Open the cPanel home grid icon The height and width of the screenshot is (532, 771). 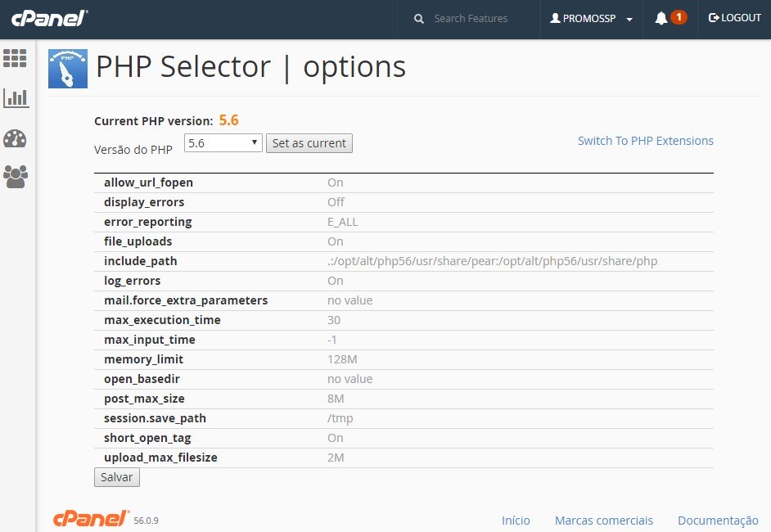pos(15,58)
